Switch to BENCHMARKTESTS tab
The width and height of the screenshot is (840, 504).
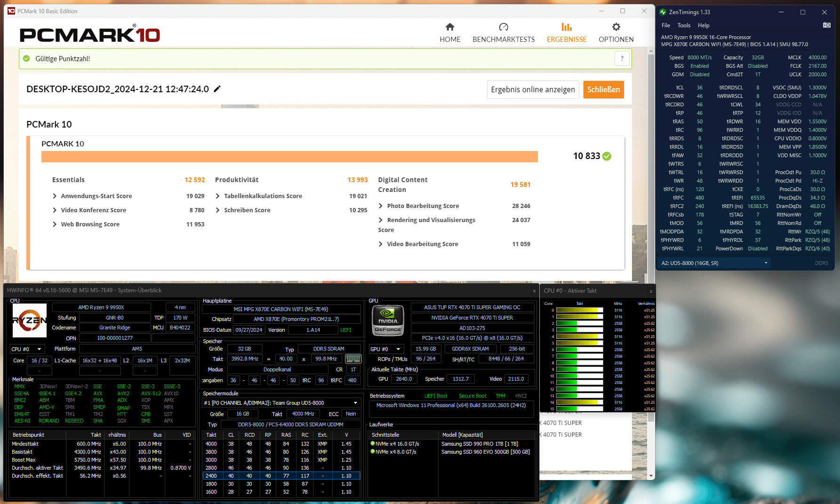pyautogui.click(x=504, y=33)
